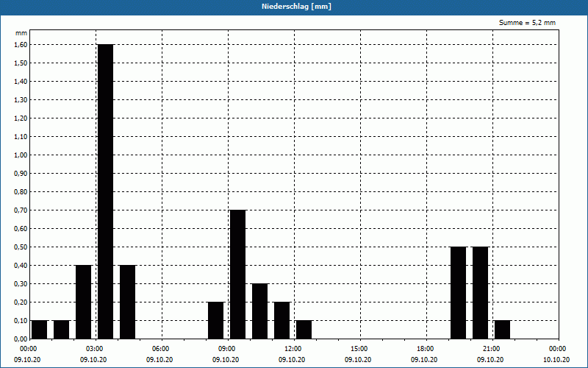Click the 0,10 mm bar starting at 21:00
The width and height of the screenshot is (588, 368).
503,330
